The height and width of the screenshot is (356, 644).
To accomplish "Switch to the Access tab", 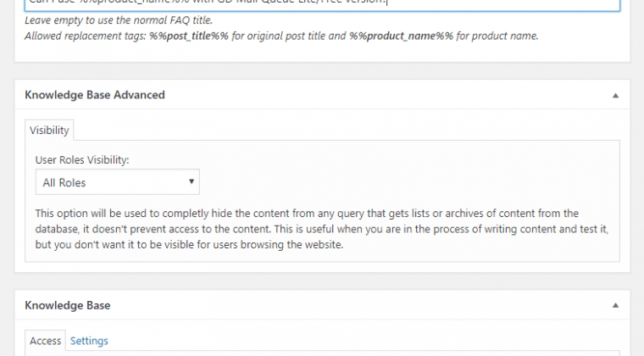I will point(45,341).
